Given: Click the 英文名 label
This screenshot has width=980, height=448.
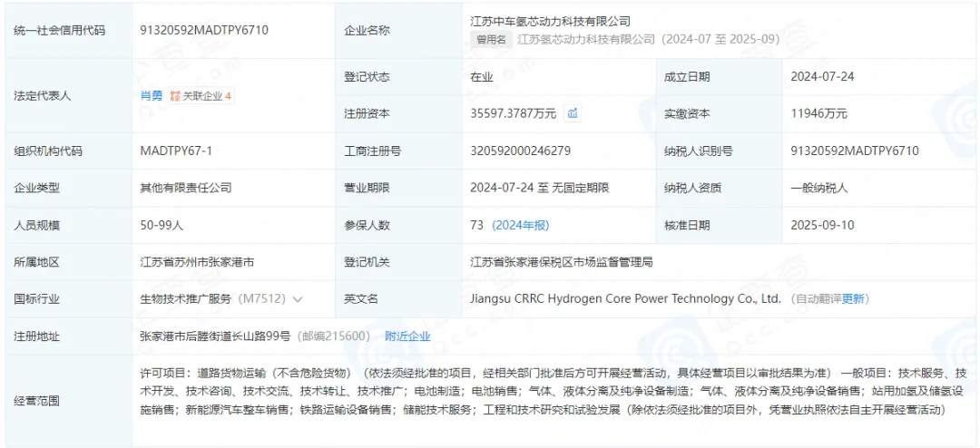Looking at the screenshot, I should [361, 299].
